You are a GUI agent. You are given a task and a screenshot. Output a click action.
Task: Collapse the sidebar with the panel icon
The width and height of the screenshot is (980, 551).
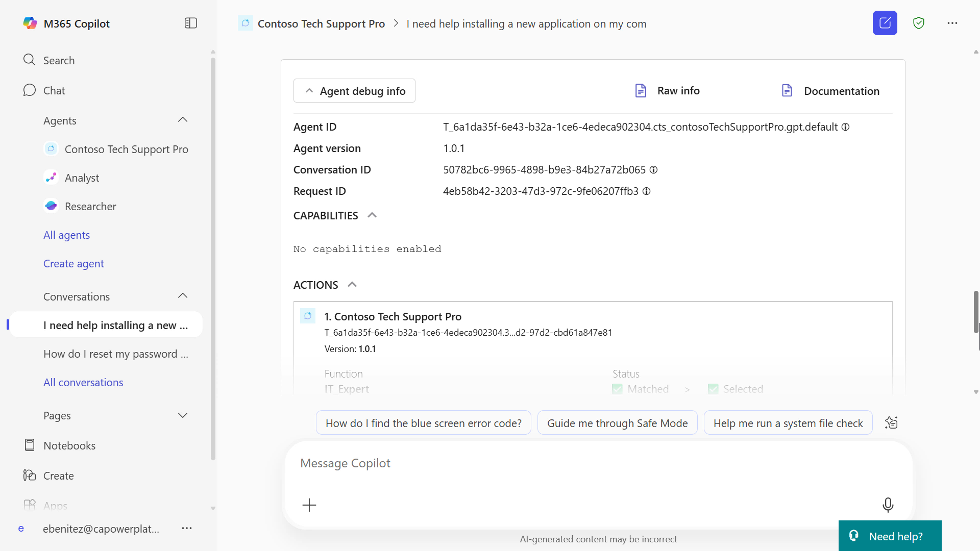(x=190, y=23)
